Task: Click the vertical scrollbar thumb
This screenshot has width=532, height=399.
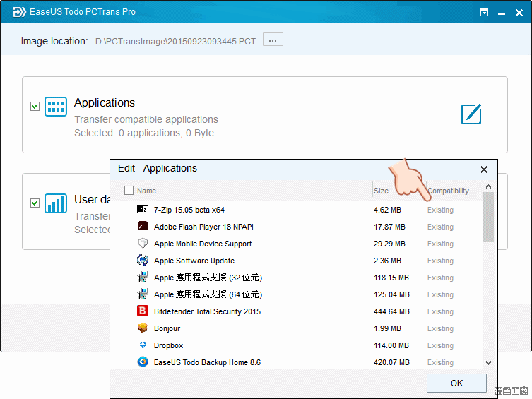Action: (x=489, y=217)
